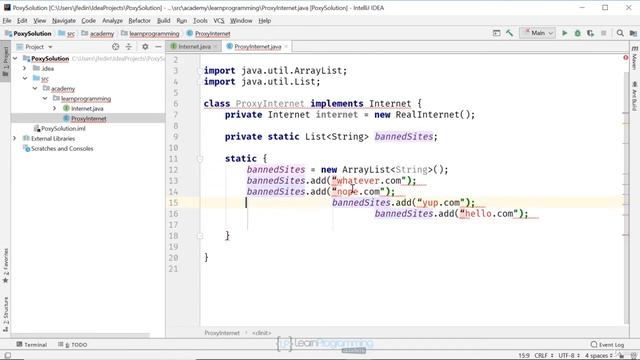Collapse the src folder
The image size is (640, 360).
(25, 78)
